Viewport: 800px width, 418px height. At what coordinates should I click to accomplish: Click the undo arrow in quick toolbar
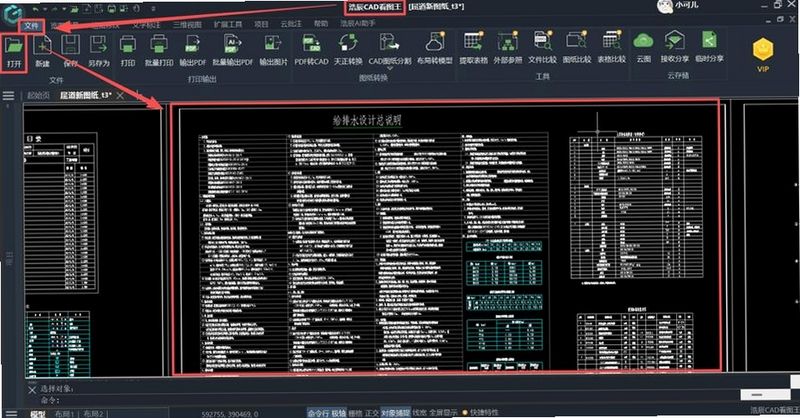(35, 9)
